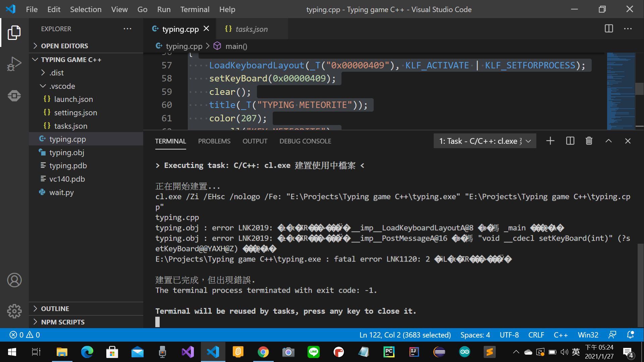644x362 pixels.
Task: Open the Manage settings gear icon
Action: (x=14, y=311)
